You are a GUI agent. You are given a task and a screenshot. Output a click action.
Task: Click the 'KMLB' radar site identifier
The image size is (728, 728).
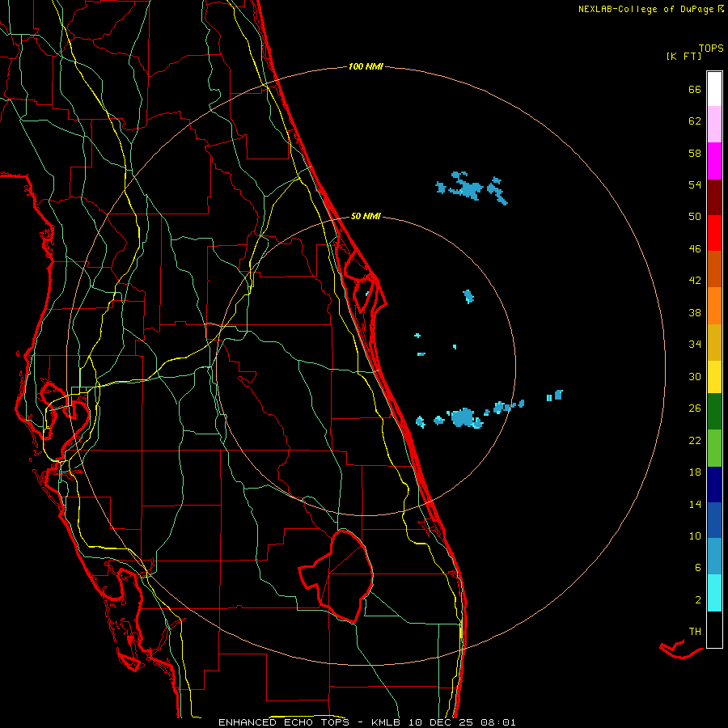click(x=385, y=722)
